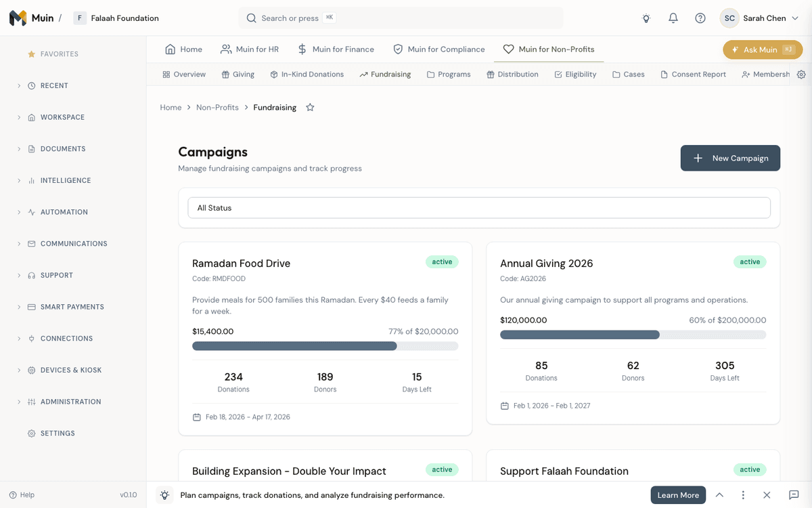This screenshot has width=812, height=508.
Task: Open Building Expansion - Double Your Impact campaign
Action: [x=289, y=471]
